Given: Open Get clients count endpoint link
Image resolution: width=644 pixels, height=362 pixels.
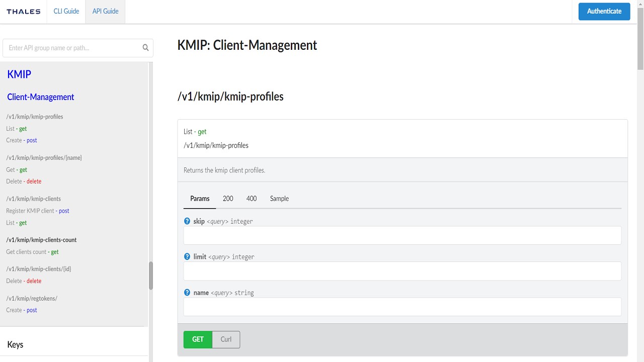Looking at the screenshot, I should (32, 252).
